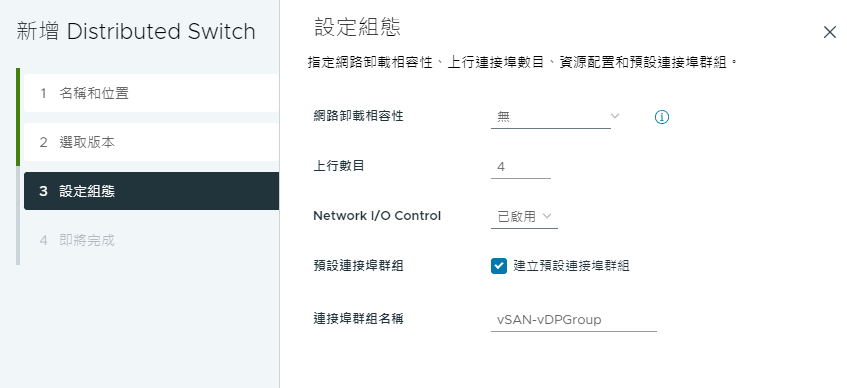847x388 pixels.
Task: Click the 連接埠群組名稱 label
Action: [358, 319]
